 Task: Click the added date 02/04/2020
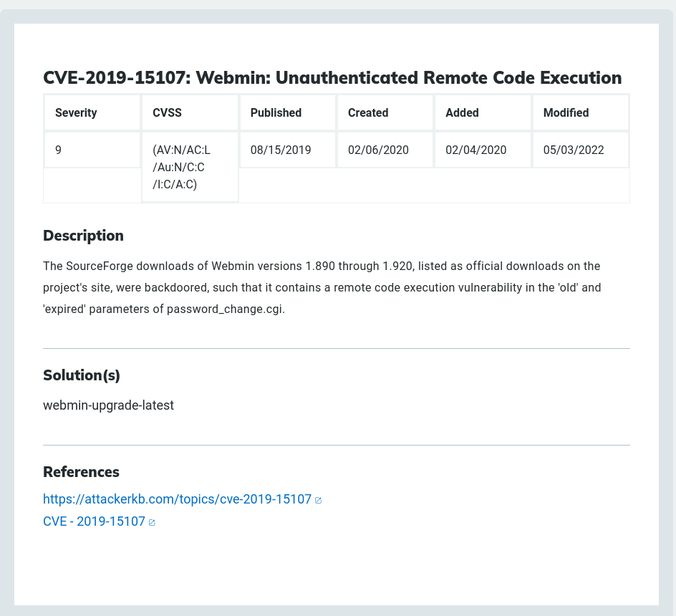tap(475, 150)
